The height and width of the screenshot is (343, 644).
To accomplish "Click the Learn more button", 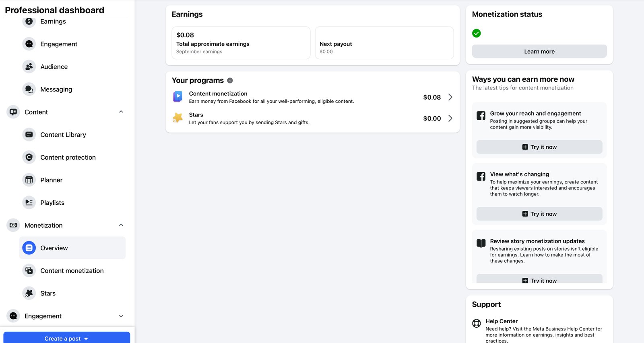I will (539, 52).
